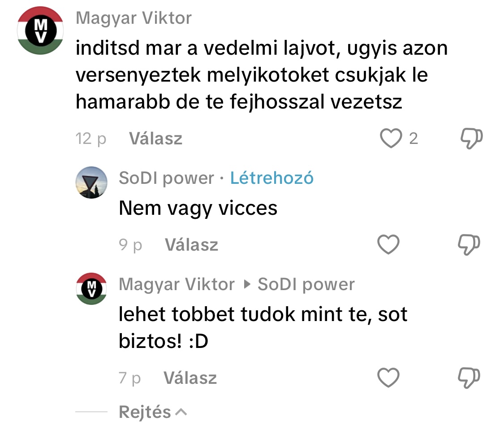Open the replied-to SoDI power name
This screenshot has width=504, height=430.
306,284
